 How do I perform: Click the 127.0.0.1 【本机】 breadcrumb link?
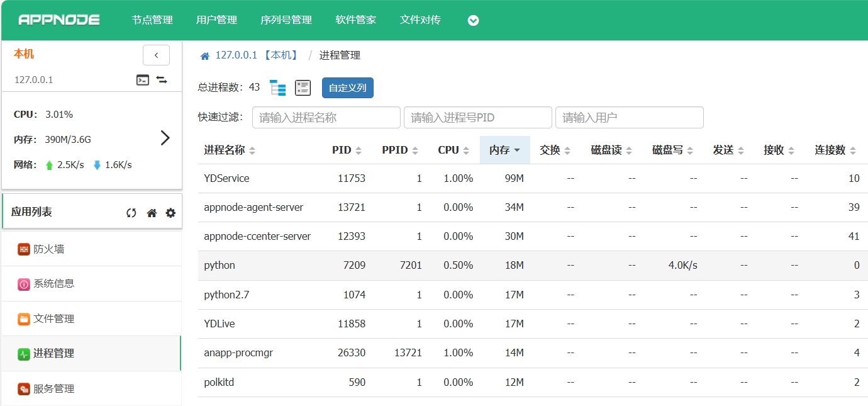click(257, 55)
